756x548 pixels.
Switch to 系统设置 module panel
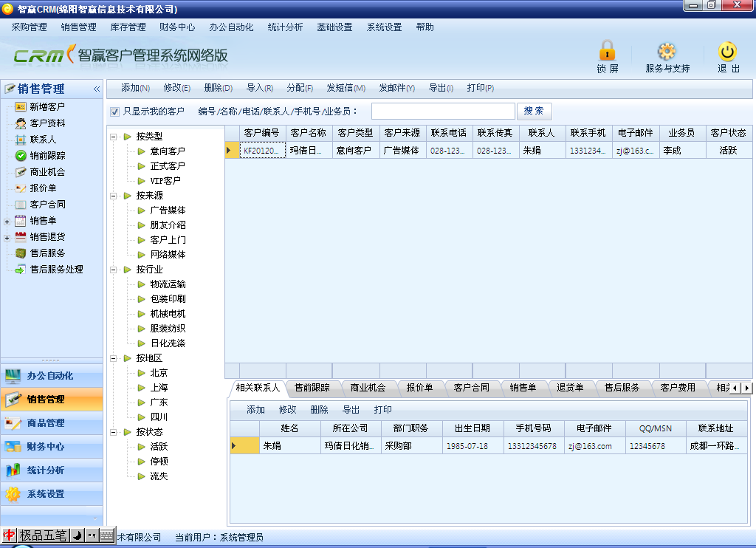(52, 494)
